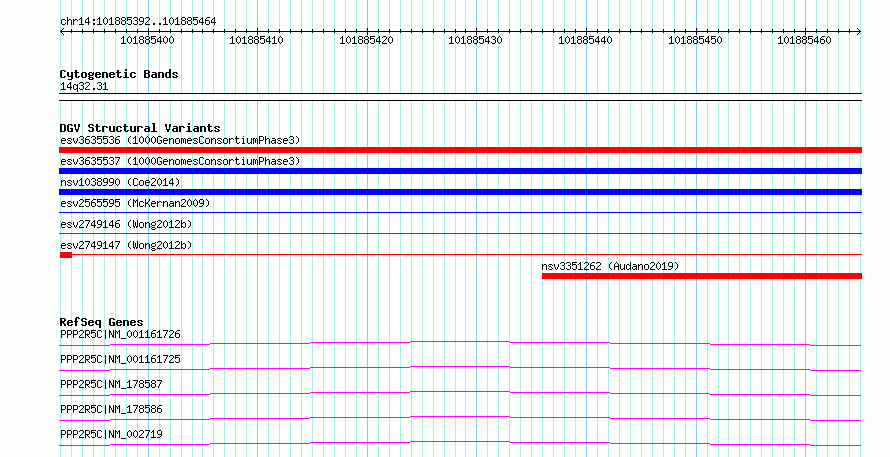
Task: Open variant esv2749147 (Wong2012b) label
Action: (126, 245)
